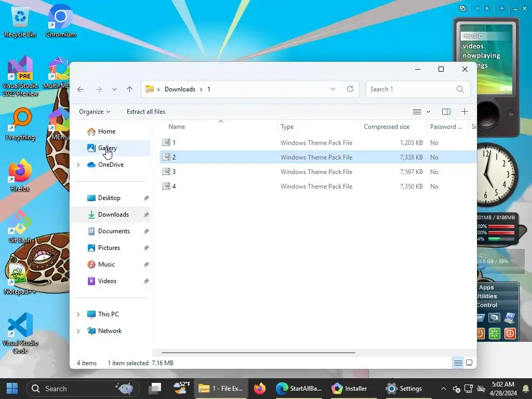Screen dimensions: 532x399
Task: Open Firefox desktop shortcut
Action: point(20,176)
